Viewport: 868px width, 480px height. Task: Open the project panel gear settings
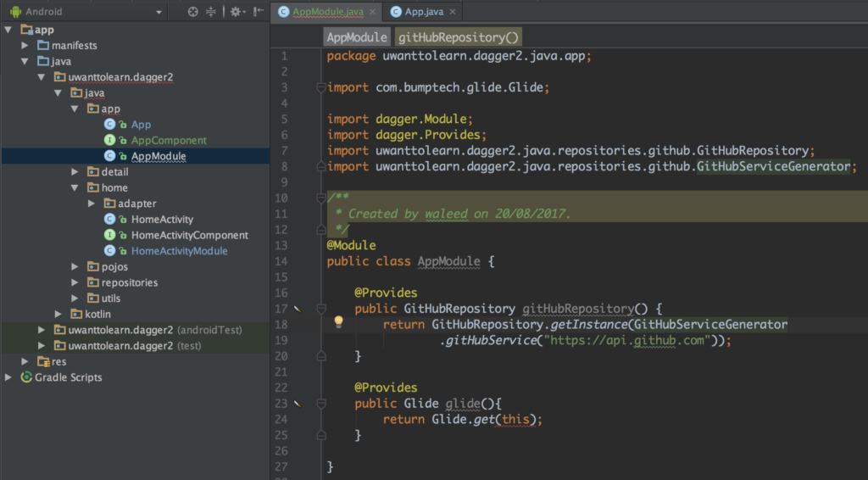235,12
